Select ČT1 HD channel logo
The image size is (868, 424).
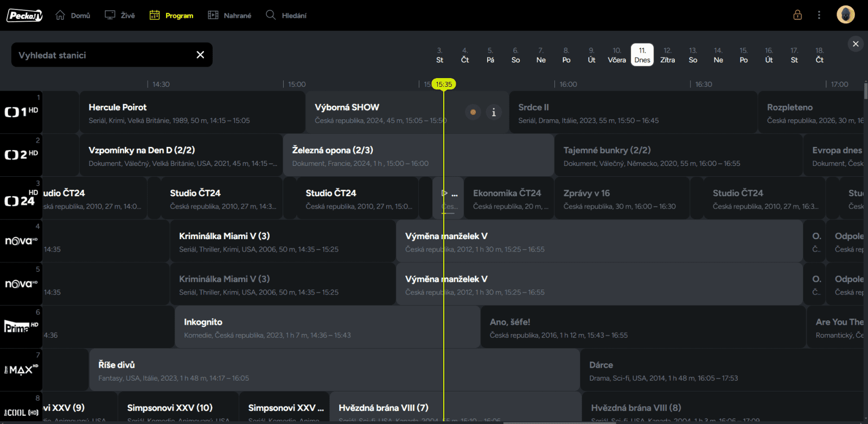pyautogui.click(x=21, y=112)
